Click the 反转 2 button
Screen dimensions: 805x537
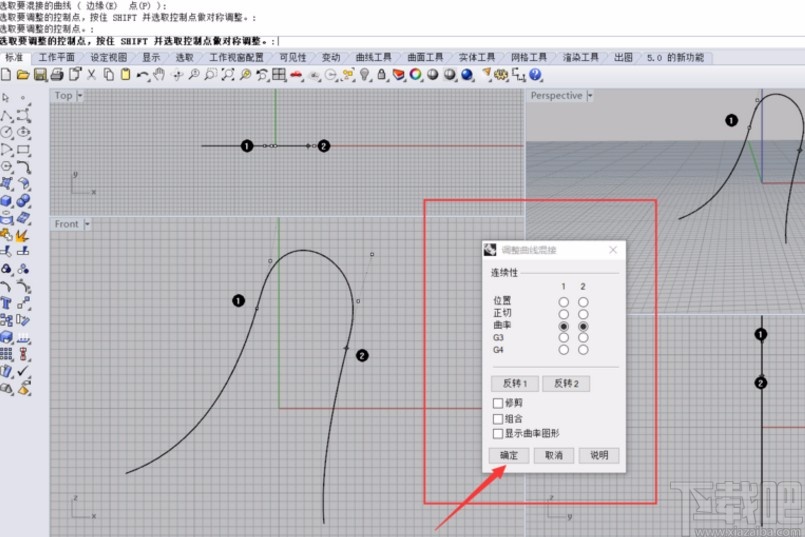(x=566, y=383)
